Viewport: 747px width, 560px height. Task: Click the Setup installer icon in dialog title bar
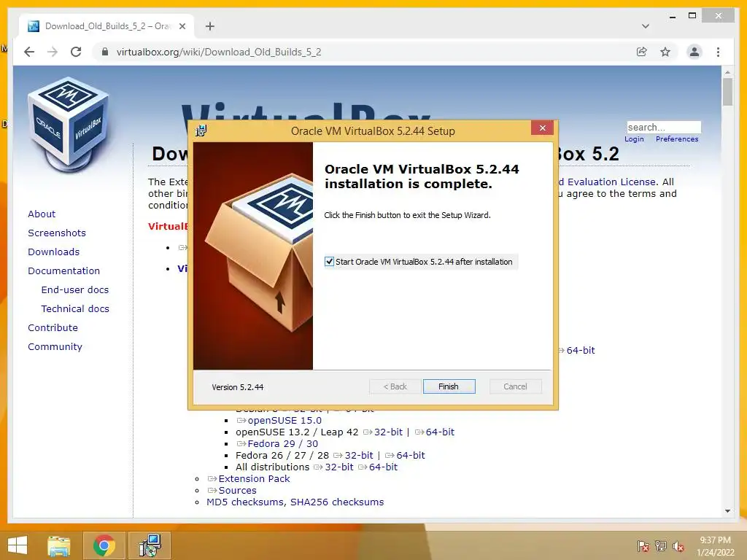(x=201, y=131)
